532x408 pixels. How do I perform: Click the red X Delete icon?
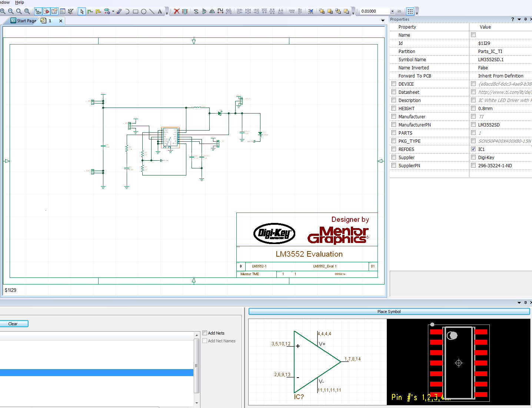pos(177,11)
